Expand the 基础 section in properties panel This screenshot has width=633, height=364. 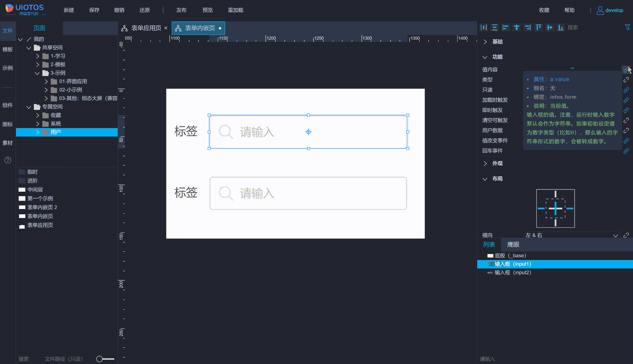pyautogui.click(x=485, y=42)
